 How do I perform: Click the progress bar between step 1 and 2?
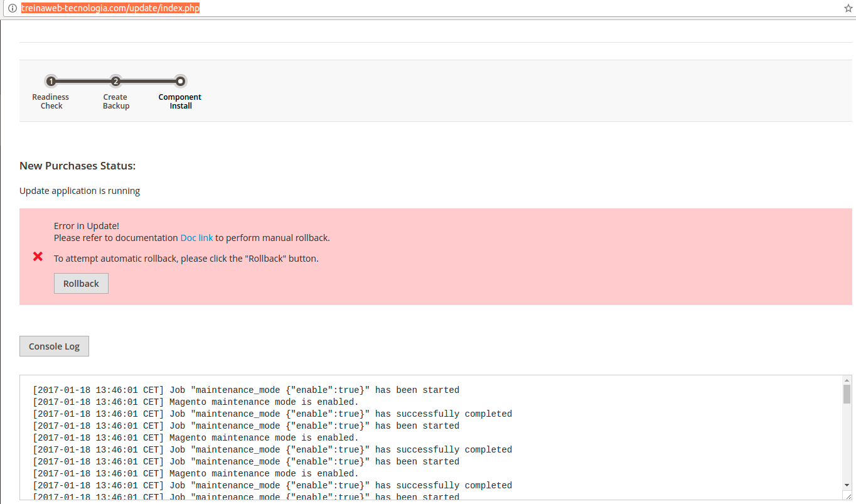click(x=83, y=81)
